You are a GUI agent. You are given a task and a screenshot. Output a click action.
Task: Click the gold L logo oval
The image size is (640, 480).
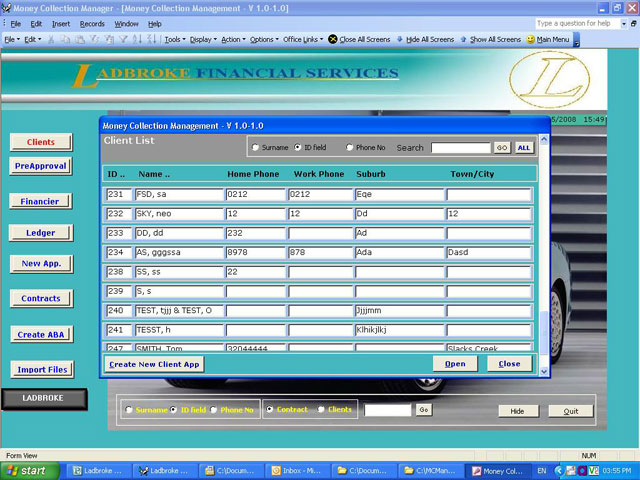click(549, 80)
